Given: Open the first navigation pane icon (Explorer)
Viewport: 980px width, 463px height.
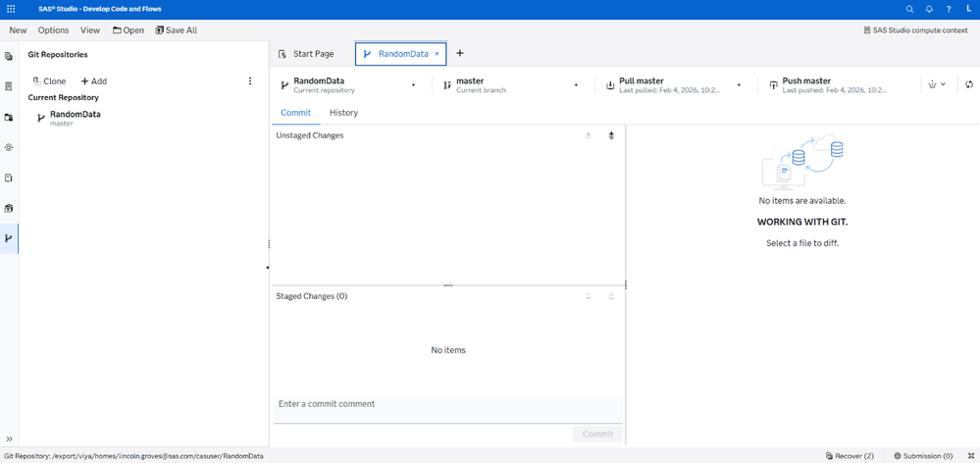Looking at the screenshot, I should 9,56.
